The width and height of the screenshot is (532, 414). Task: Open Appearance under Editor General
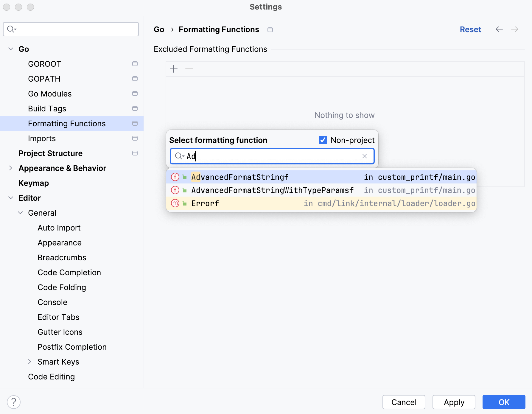(60, 243)
